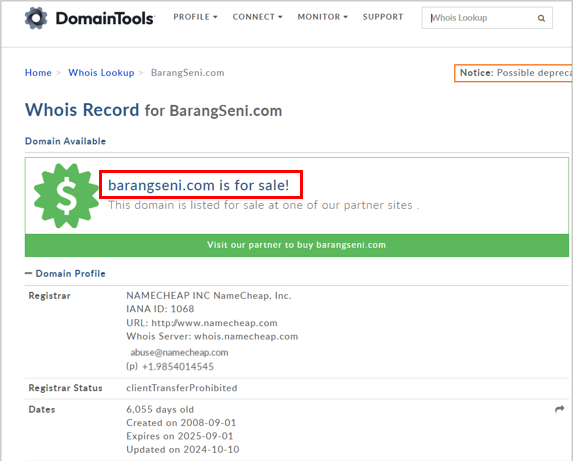Open the CONNECT dropdown menu
This screenshot has width=574, height=461.
[x=257, y=17]
